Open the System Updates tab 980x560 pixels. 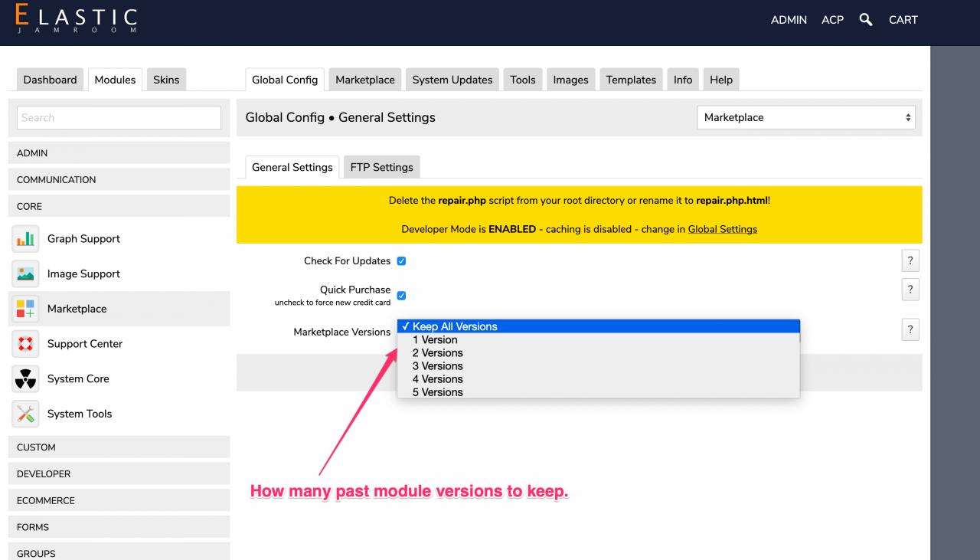point(452,80)
